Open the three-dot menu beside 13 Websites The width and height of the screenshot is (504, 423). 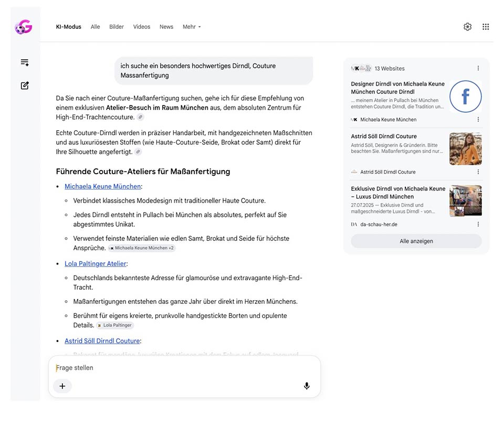pos(478,68)
